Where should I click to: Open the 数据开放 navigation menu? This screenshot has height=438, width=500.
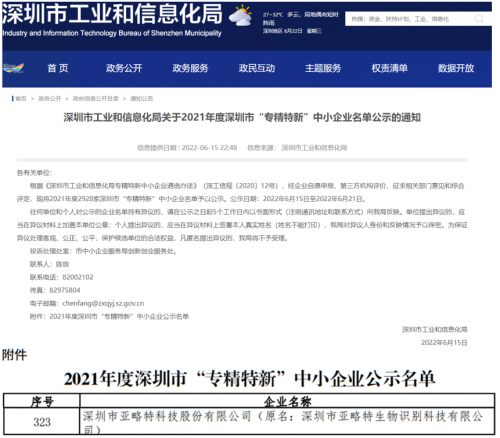pos(456,68)
